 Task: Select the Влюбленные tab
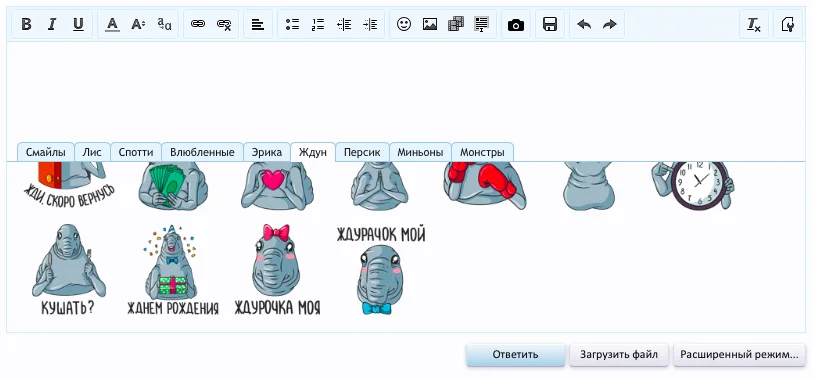[x=202, y=152]
